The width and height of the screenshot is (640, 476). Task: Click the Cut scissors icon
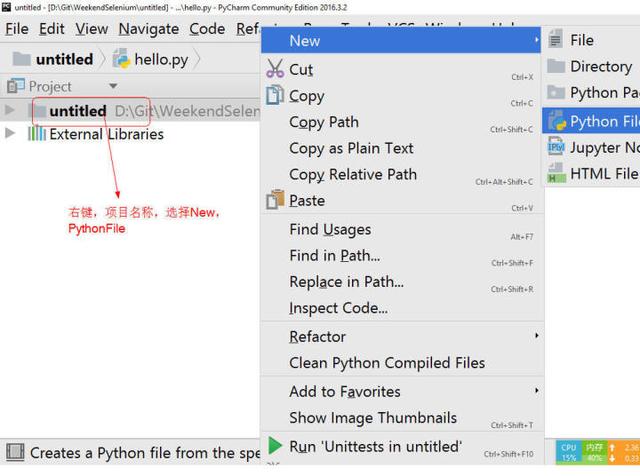click(275, 69)
